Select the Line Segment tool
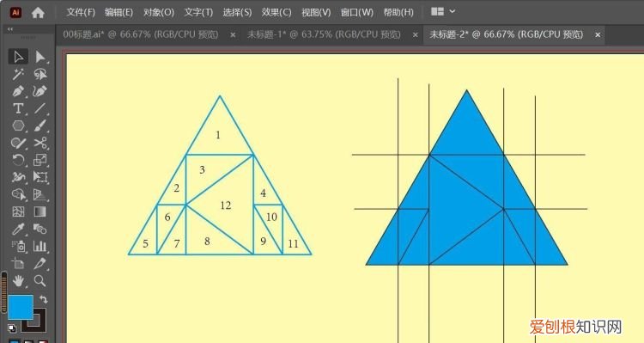The width and height of the screenshot is (644, 343). pyautogui.click(x=40, y=108)
